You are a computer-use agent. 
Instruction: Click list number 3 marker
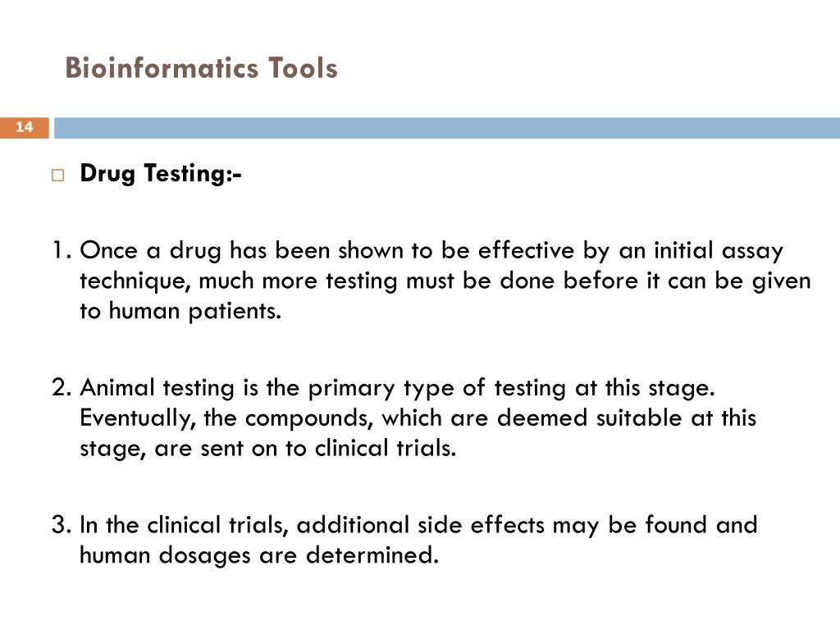pyautogui.click(x=61, y=524)
